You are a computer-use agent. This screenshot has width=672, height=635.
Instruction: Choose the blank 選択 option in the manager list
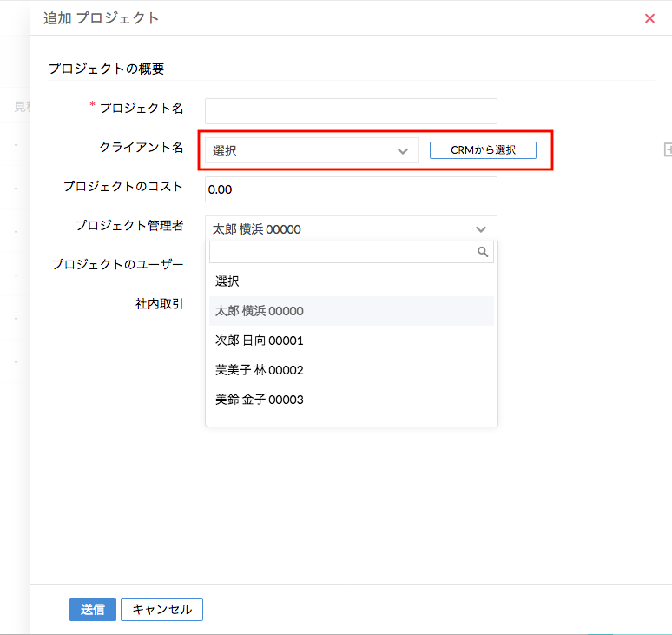point(227,281)
